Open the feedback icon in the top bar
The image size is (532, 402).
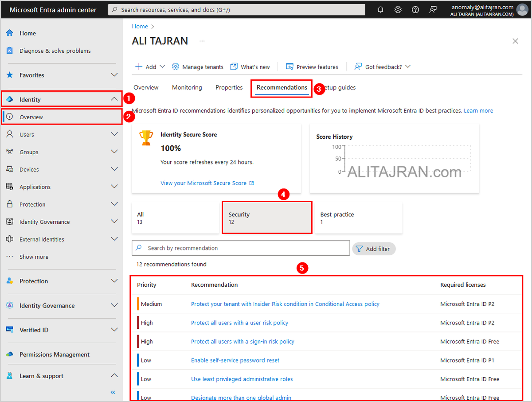(x=433, y=9)
